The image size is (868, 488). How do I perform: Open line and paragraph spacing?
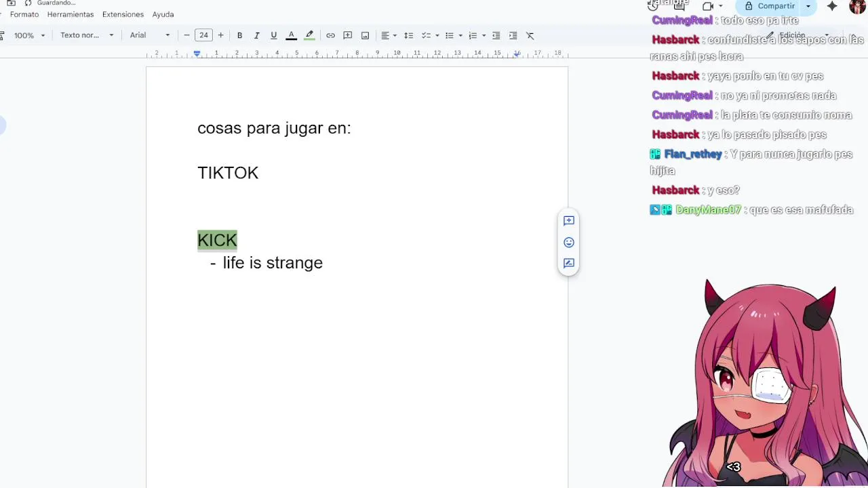click(408, 35)
